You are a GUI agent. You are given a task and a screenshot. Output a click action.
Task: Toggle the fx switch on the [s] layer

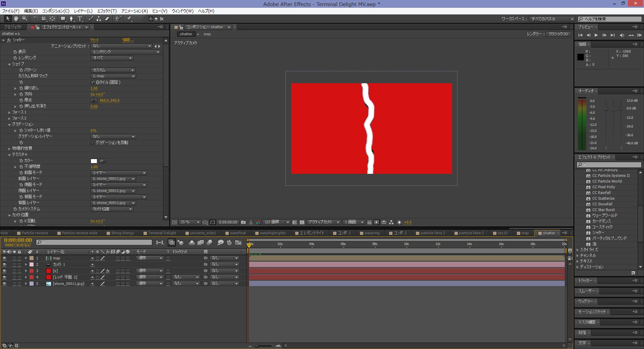(108, 271)
